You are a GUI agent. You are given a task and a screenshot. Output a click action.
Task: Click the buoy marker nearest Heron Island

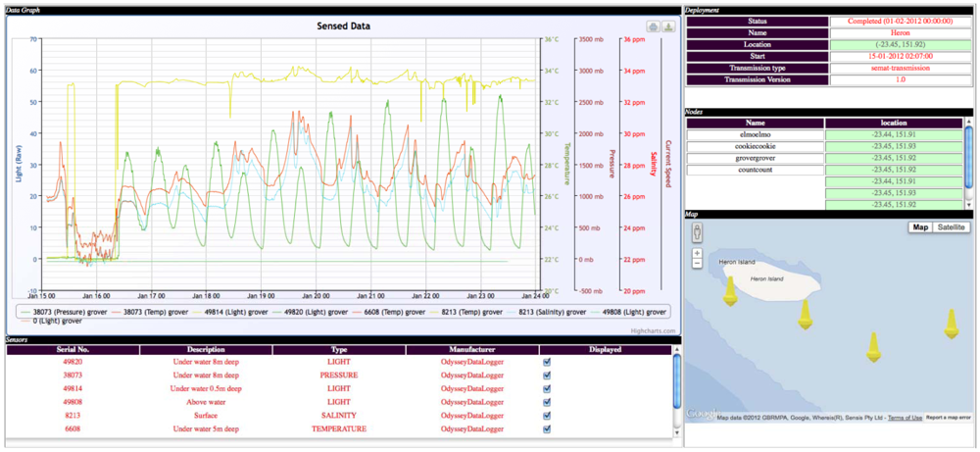728,291
